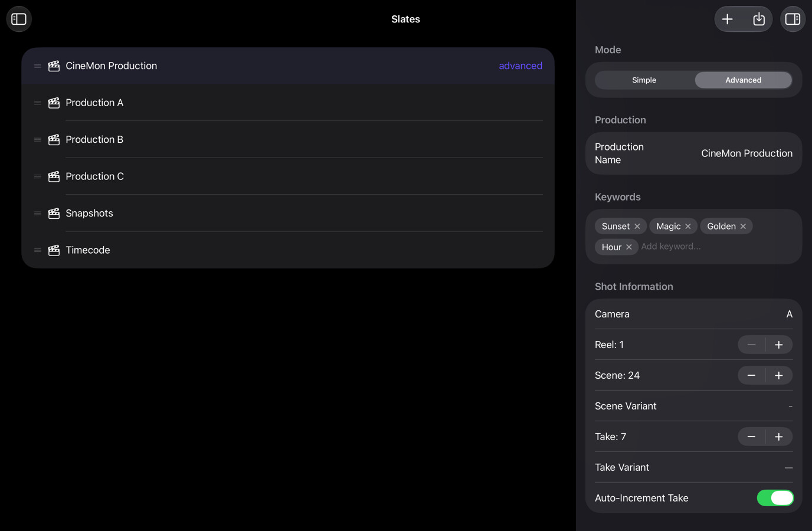Switch mode to Advanced
The image size is (812, 531).
pyautogui.click(x=744, y=80)
